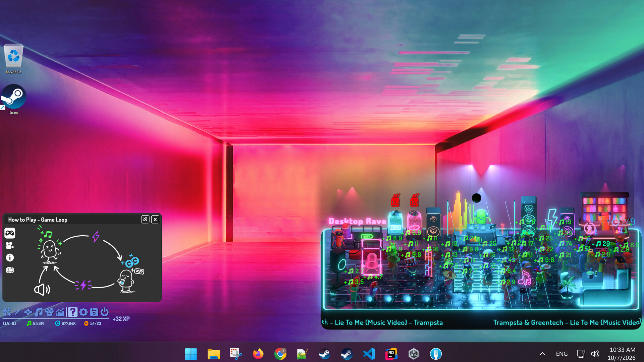Open the volume speaker tray icon
This screenshot has height=362, width=644.
tap(595, 354)
